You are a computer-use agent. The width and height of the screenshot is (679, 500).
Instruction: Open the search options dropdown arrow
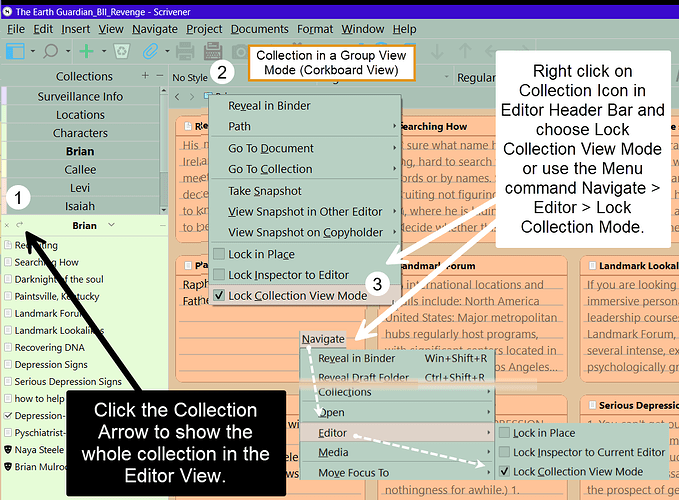tap(68, 51)
